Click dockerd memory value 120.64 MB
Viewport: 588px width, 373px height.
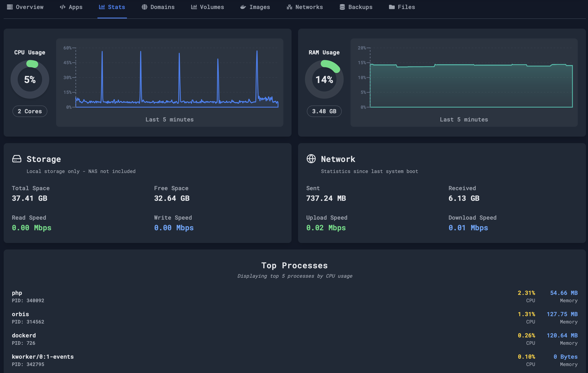pos(562,335)
